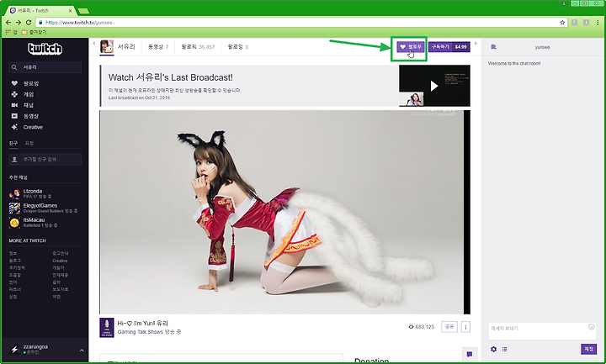Open Videos (film icon) in sidebar
Image resolution: width=606 pixels, height=364 pixels.
[25, 116]
